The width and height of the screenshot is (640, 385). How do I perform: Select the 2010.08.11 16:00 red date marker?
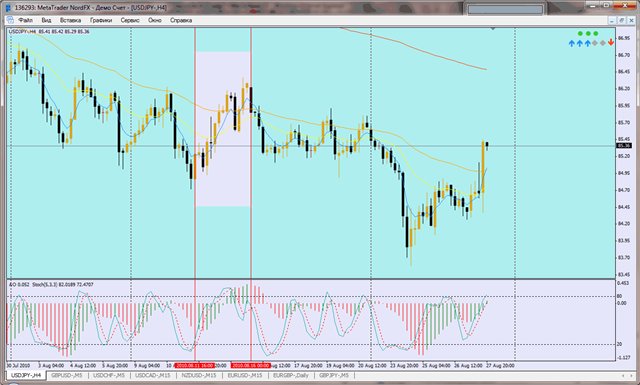point(195,365)
